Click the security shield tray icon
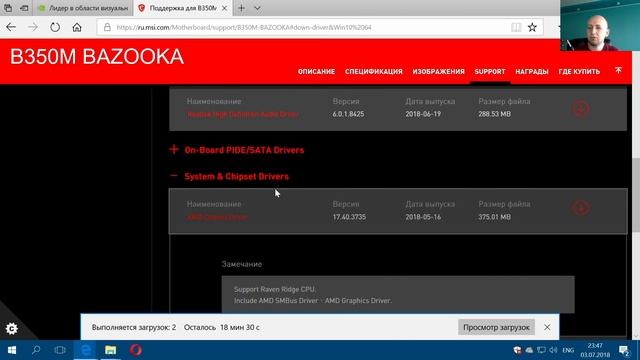Image resolution: width=640 pixels, height=360 pixels. point(517,350)
